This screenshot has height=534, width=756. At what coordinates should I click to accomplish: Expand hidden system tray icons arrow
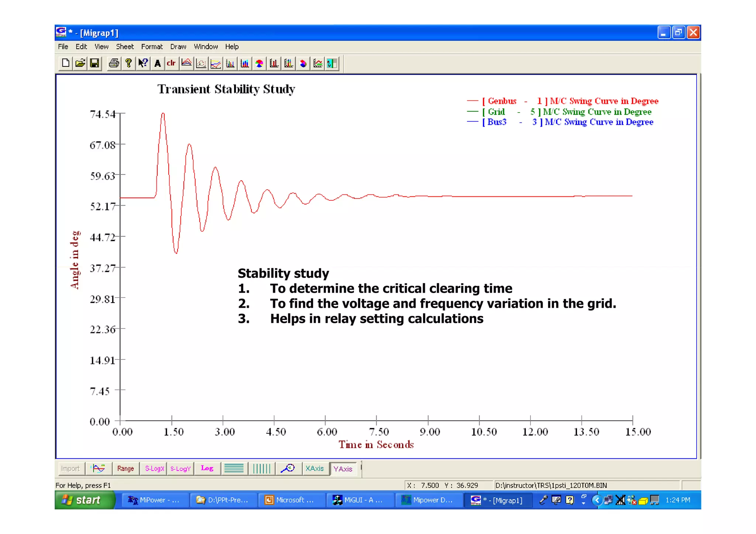click(596, 500)
